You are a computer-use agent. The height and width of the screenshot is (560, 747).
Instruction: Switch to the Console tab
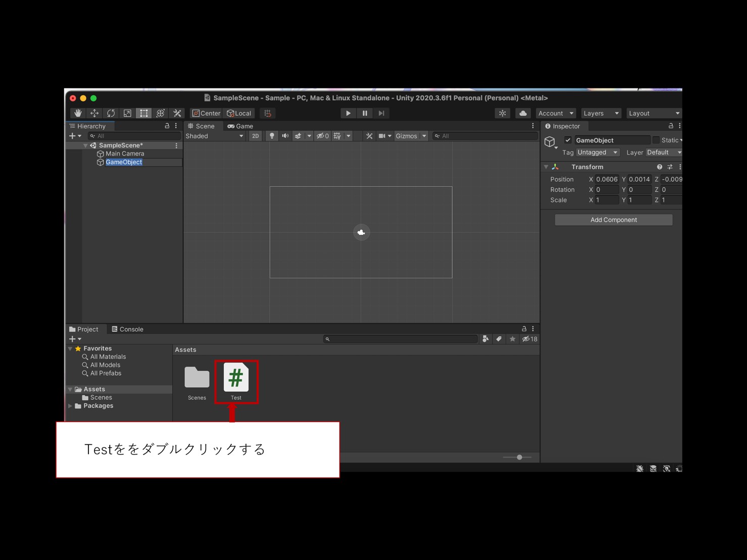[127, 329]
